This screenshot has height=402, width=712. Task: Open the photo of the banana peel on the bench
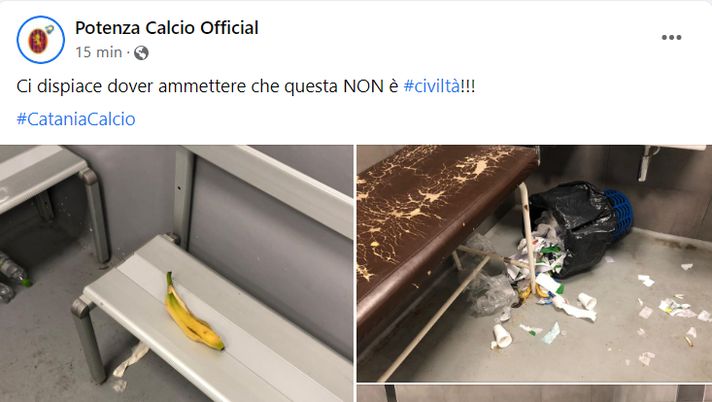tap(176, 273)
